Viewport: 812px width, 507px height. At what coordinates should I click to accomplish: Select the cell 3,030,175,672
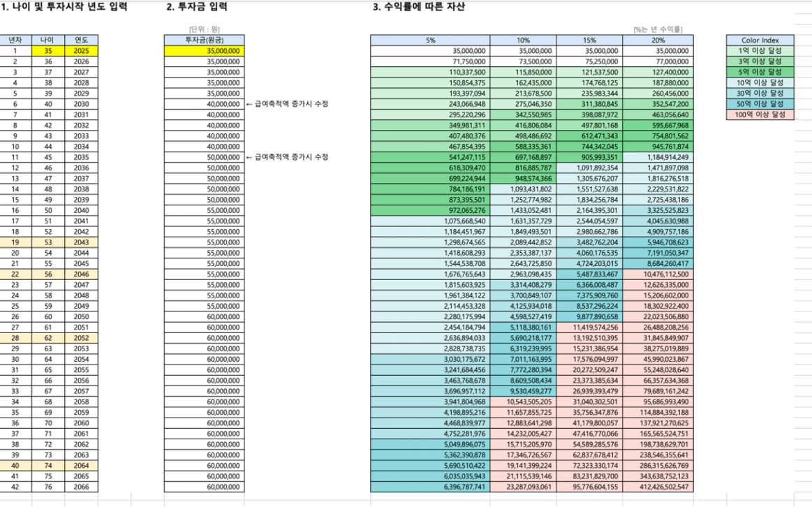pos(430,359)
